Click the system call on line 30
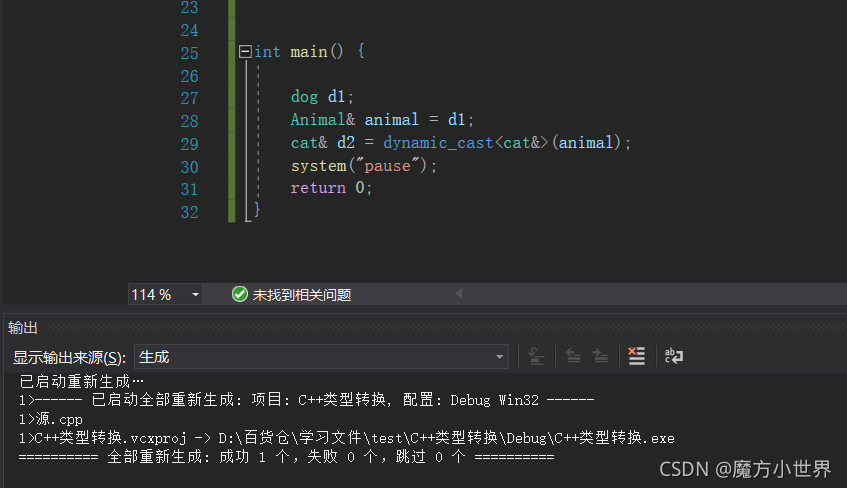The height and width of the screenshot is (488, 847). click(x=318, y=165)
